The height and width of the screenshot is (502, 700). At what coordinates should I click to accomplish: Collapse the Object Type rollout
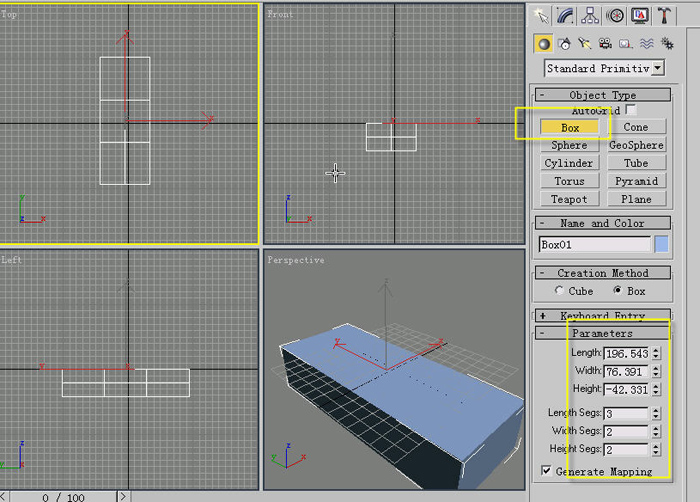point(603,95)
